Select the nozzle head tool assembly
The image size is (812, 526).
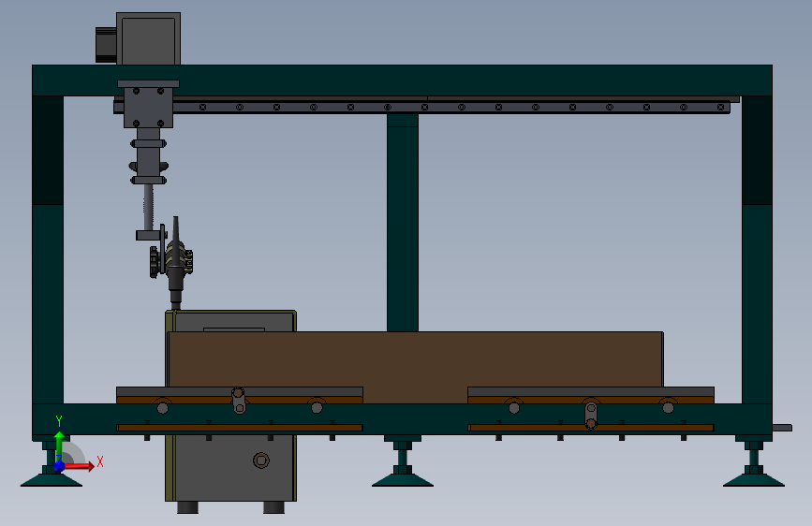(x=178, y=264)
